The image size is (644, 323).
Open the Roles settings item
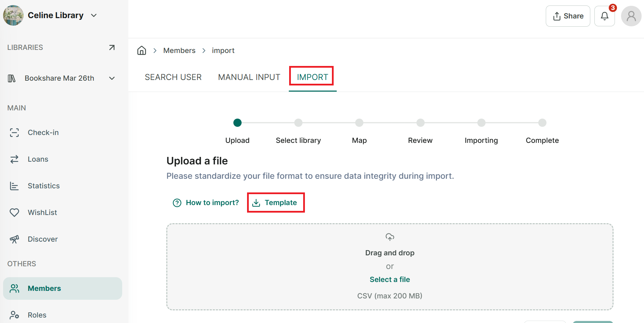point(63,315)
